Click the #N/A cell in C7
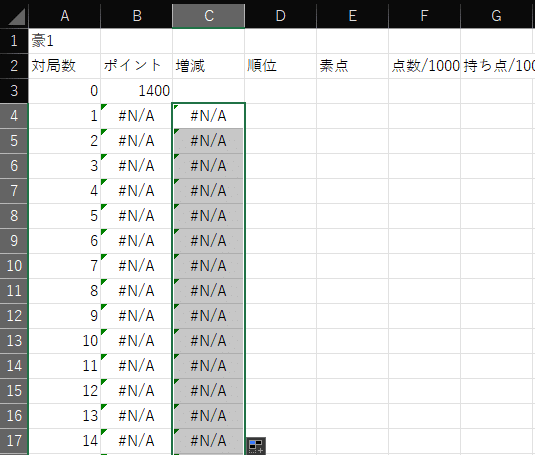Image resolution: width=535 pixels, height=455 pixels. click(x=208, y=191)
